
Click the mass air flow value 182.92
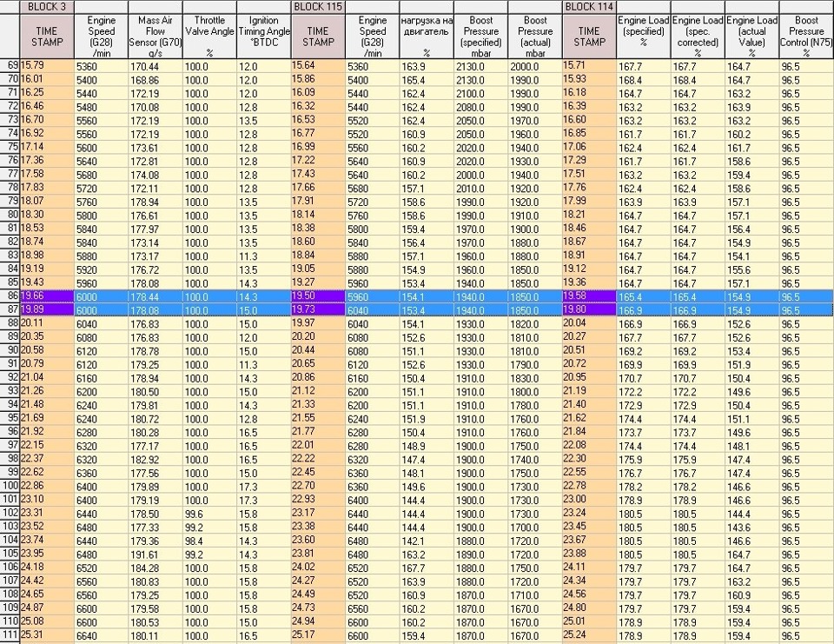pos(156,459)
